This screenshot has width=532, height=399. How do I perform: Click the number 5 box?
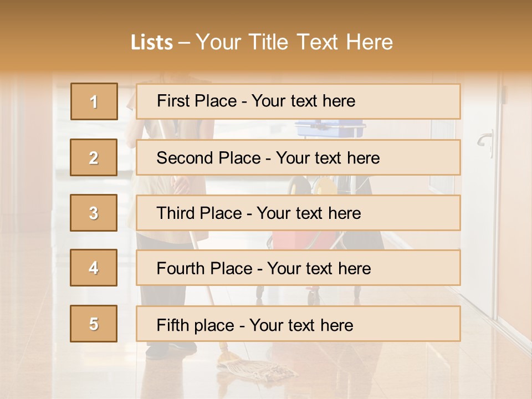coord(94,324)
